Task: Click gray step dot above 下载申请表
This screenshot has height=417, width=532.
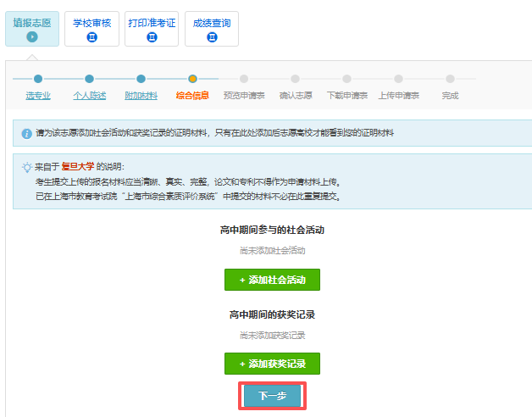Action: coord(346,79)
